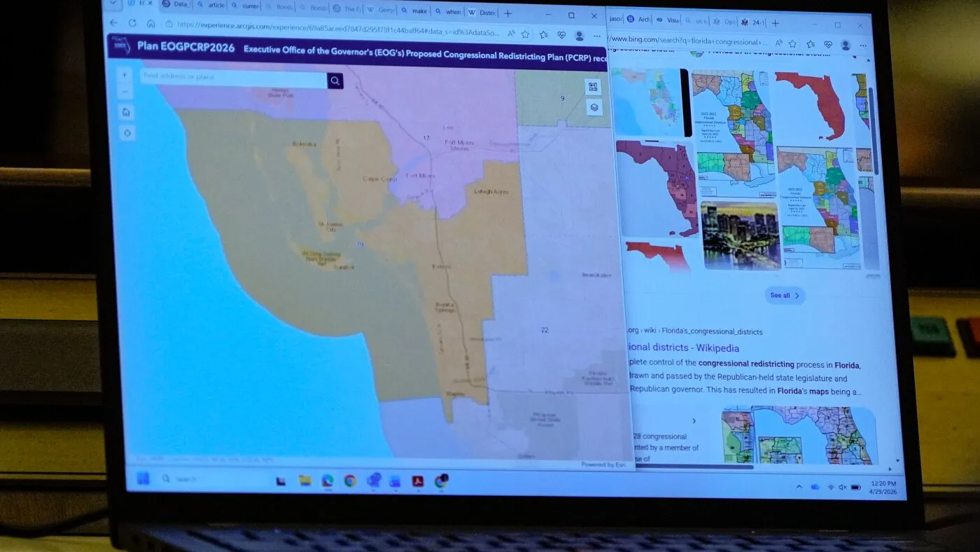
Task: Reset map to default home extent
Action: [x=126, y=112]
